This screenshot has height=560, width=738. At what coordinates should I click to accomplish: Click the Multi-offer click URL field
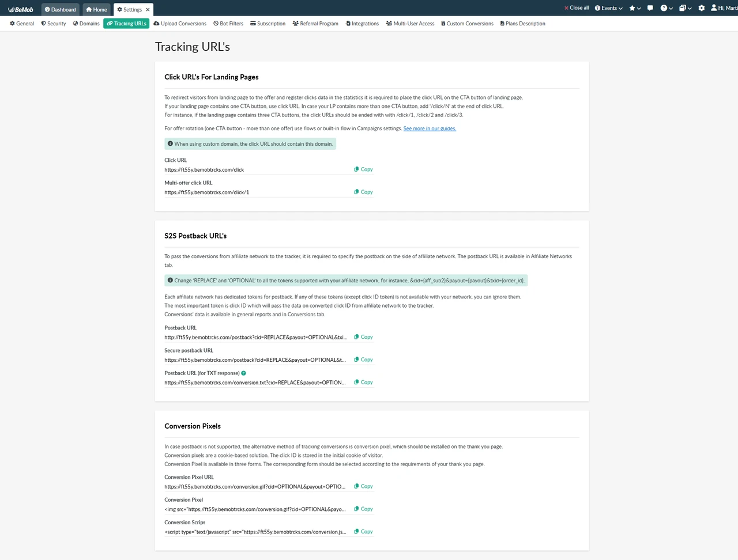258,192
